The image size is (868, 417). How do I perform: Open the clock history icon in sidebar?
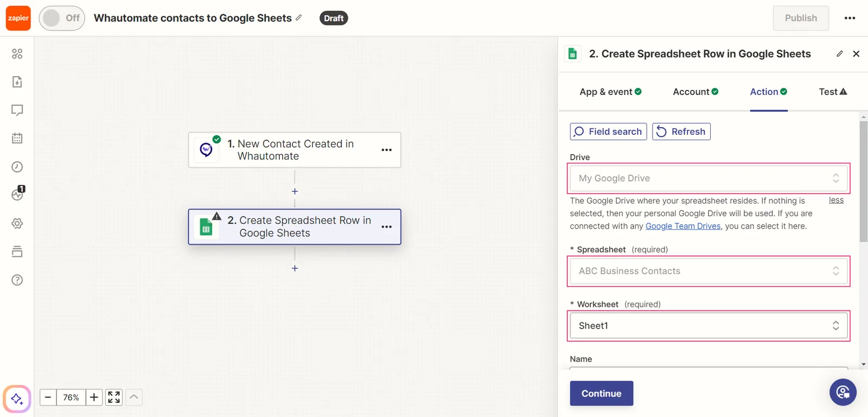tap(17, 167)
